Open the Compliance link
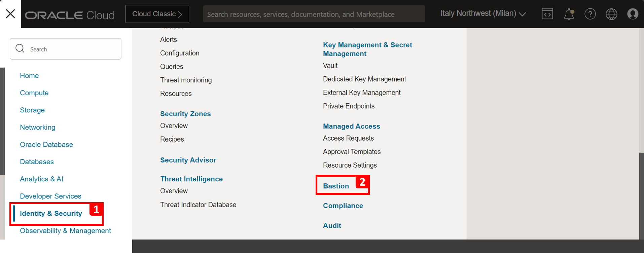Viewport: 644px width, 253px height. (x=343, y=206)
